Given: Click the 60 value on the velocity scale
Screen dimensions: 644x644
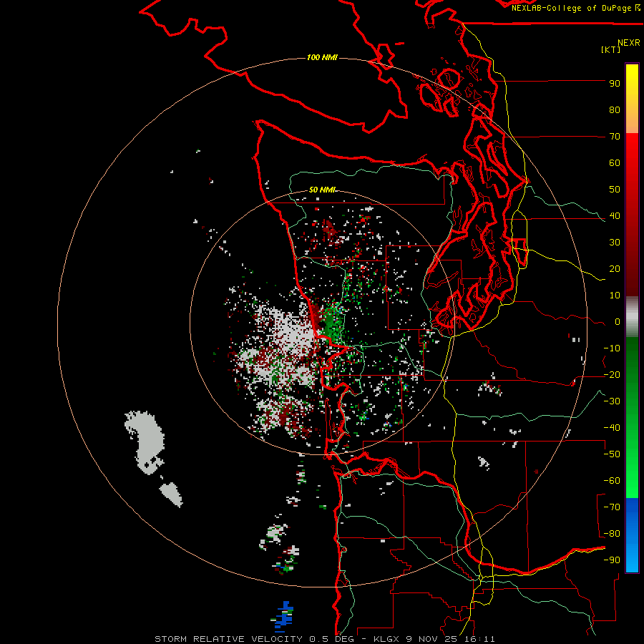Looking at the screenshot, I should coord(615,163).
